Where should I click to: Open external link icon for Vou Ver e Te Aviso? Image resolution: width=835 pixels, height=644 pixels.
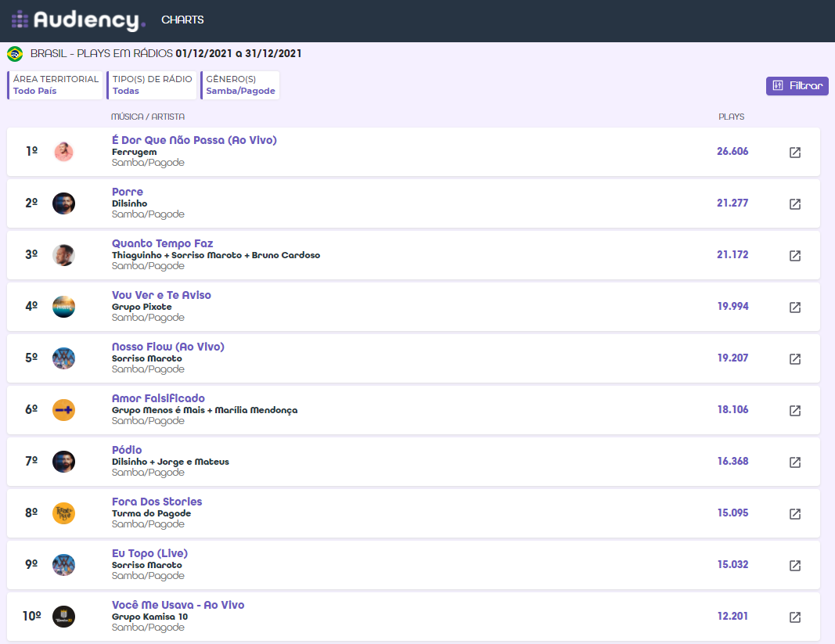[794, 308]
